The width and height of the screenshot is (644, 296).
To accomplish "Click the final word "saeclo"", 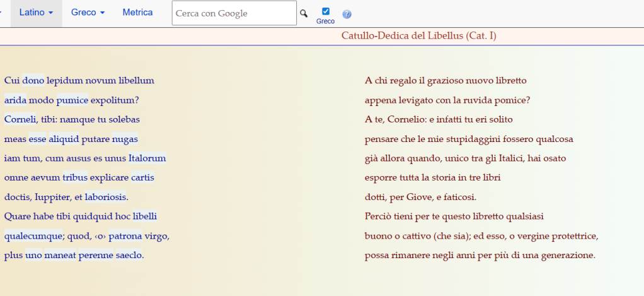I will (x=129, y=256).
